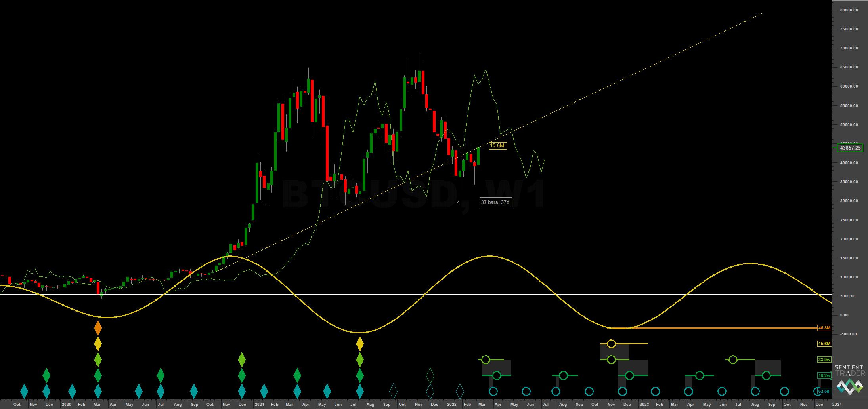The width and height of the screenshot is (868, 409).
Task: Click the teal circle at late September 2023
Action: (x=784, y=391)
